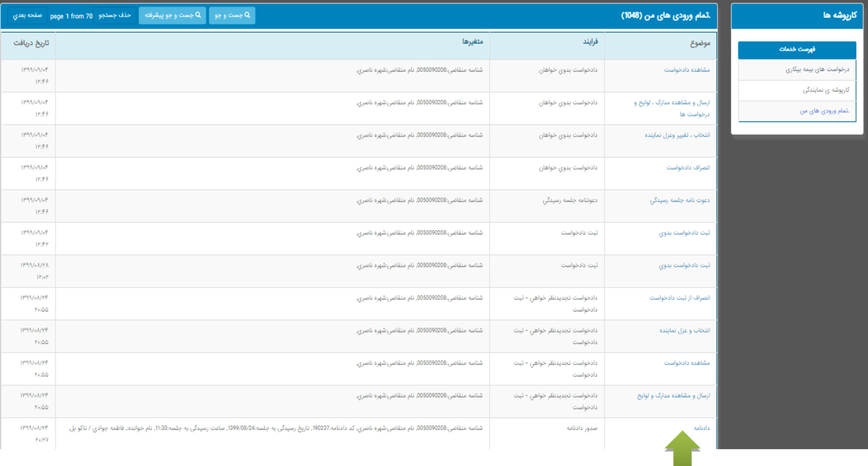Open انصراف از ثبت دادخواست link
This screenshot has width=868, height=466.
pos(680,298)
